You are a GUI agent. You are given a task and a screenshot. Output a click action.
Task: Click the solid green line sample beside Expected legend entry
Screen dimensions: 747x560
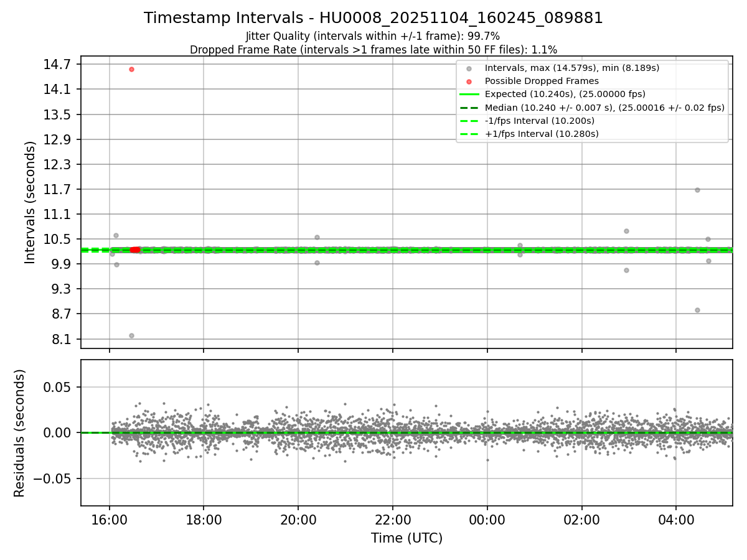click(x=469, y=95)
